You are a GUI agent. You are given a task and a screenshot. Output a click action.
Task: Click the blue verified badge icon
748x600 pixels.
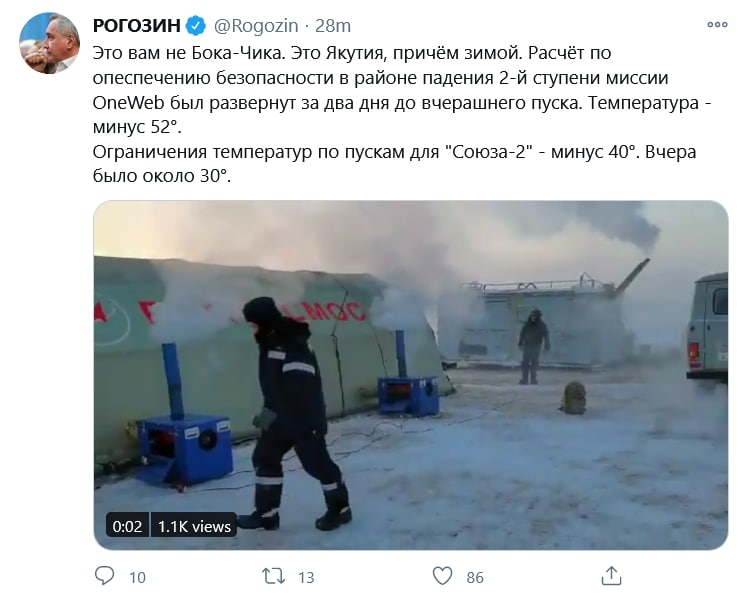[x=196, y=26]
